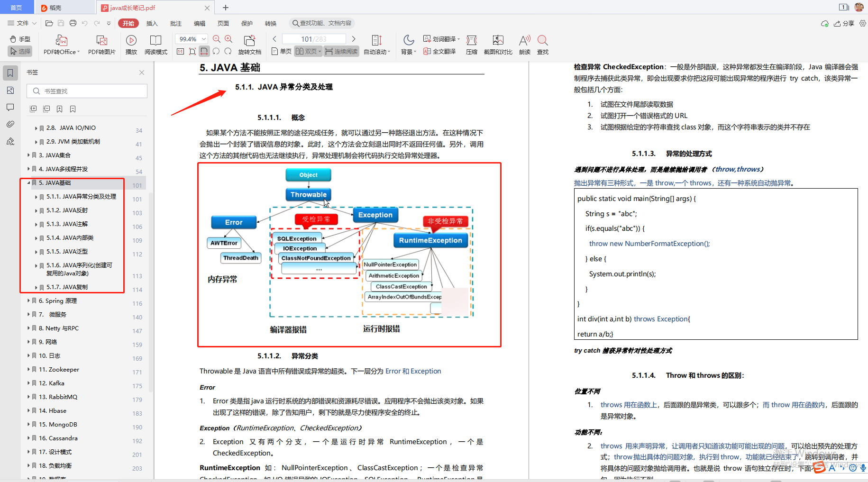Screen dimensions: 868x482
Task: Click the redo arrow icon
Action: pos(97,23)
